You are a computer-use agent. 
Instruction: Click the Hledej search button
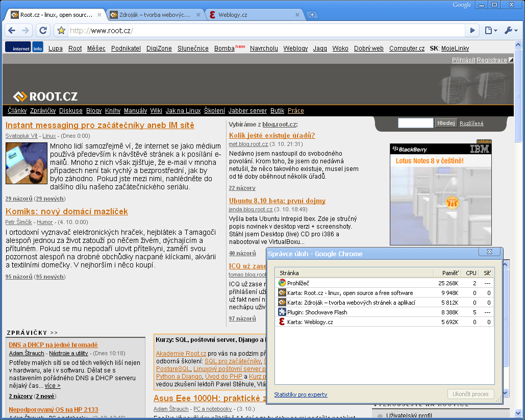coord(446,123)
